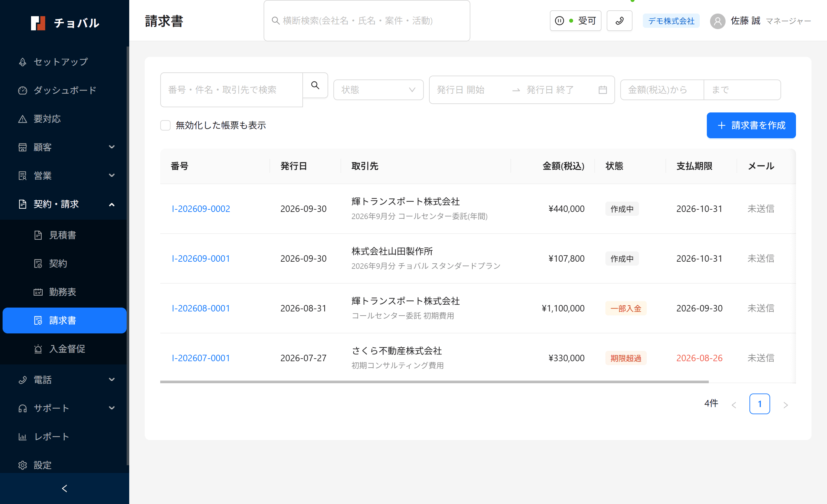827x504 pixels.
Task: Open 要対応 alerts page
Action: (64, 119)
